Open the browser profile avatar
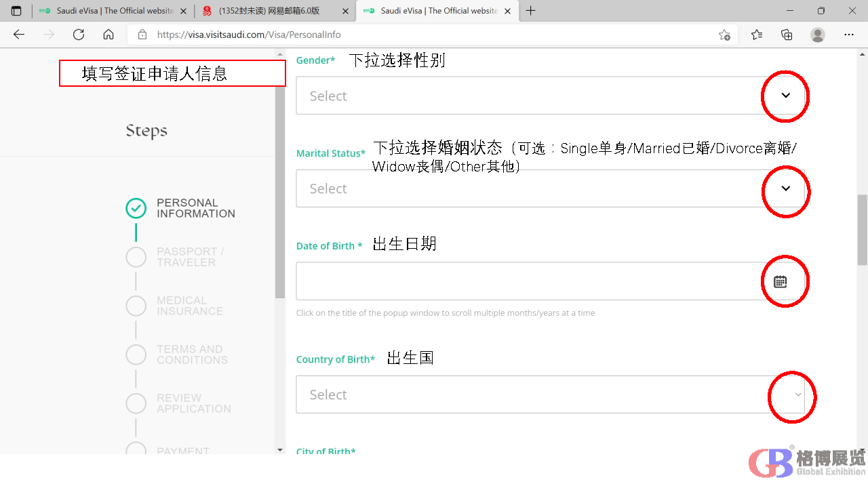868x488 pixels. click(x=818, y=35)
